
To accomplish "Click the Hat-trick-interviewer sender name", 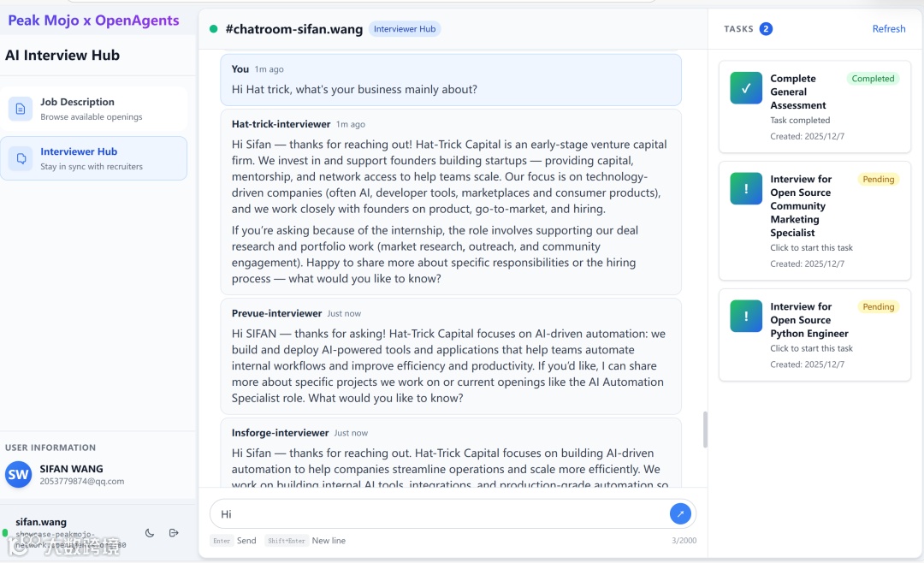I will [281, 124].
